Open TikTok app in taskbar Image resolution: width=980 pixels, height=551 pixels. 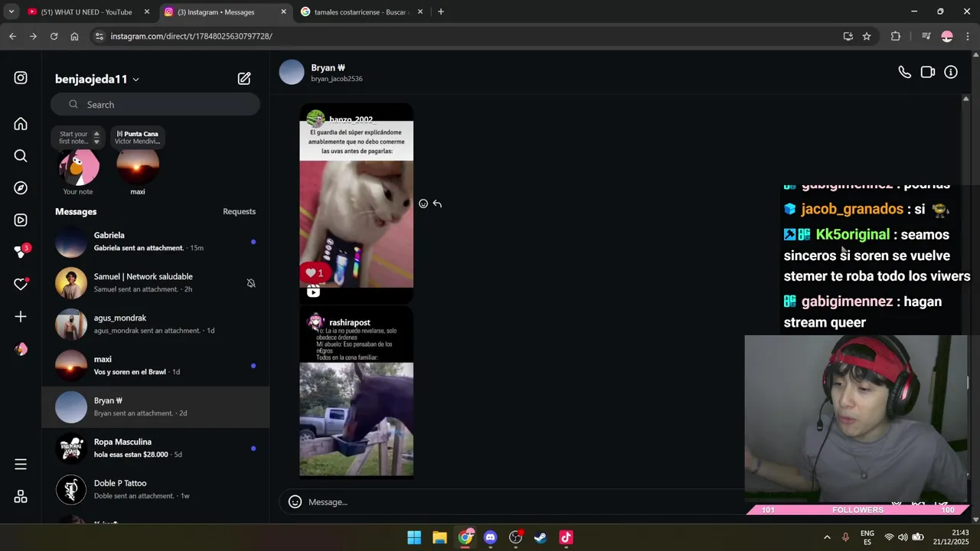coord(566,537)
